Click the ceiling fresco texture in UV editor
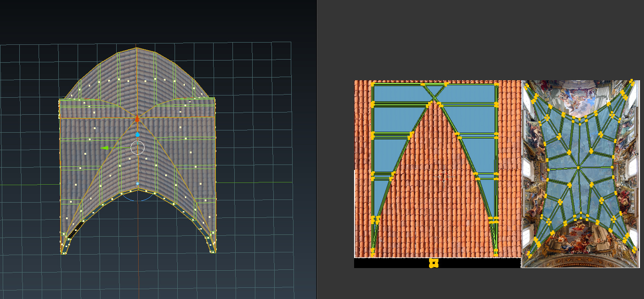 click(580, 173)
